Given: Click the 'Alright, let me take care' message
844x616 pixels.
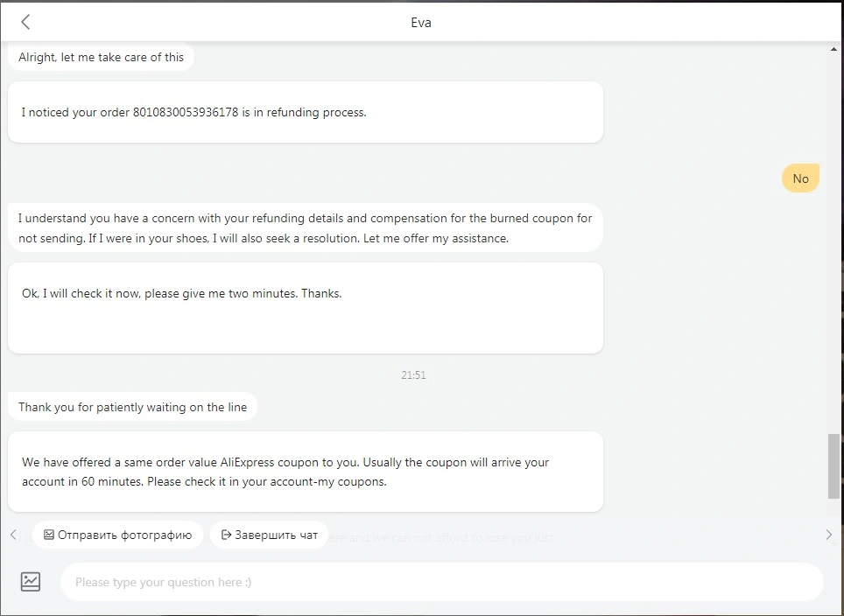Looking at the screenshot, I should 102,57.
